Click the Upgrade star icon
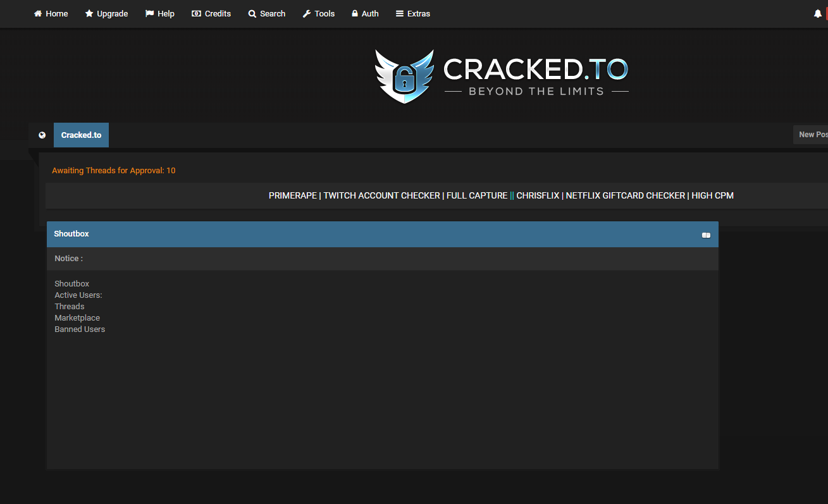The width and height of the screenshot is (828, 504). click(x=89, y=13)
